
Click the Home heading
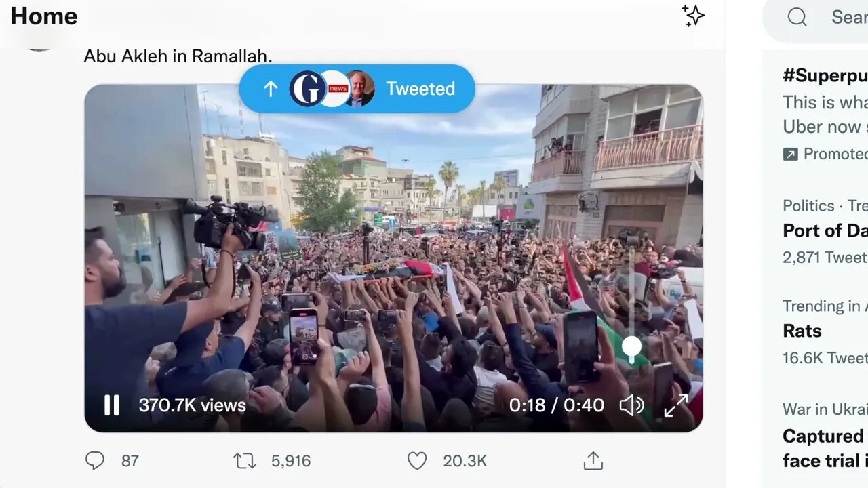(44, 16)
